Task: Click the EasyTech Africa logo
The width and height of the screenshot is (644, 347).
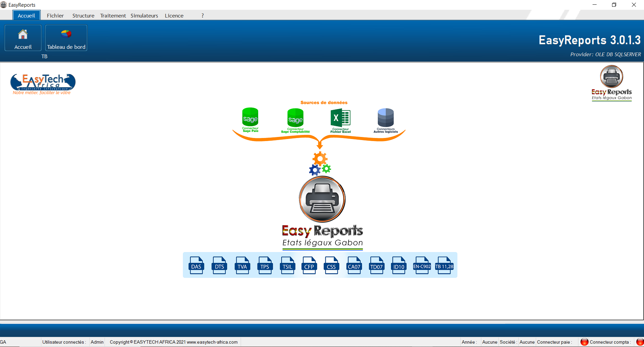Action: point(43,84)
